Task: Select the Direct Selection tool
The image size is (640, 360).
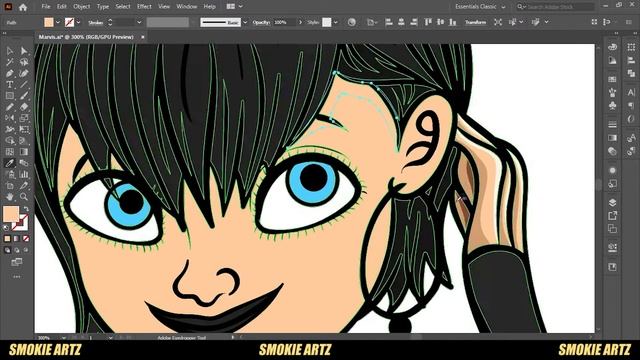Action: click(24, 51)
